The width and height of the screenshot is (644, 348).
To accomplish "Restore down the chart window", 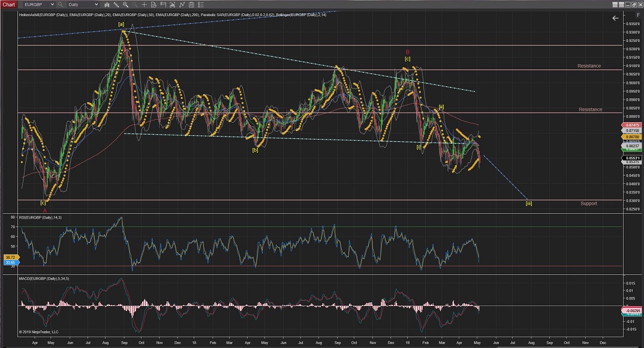I will 634,5.
